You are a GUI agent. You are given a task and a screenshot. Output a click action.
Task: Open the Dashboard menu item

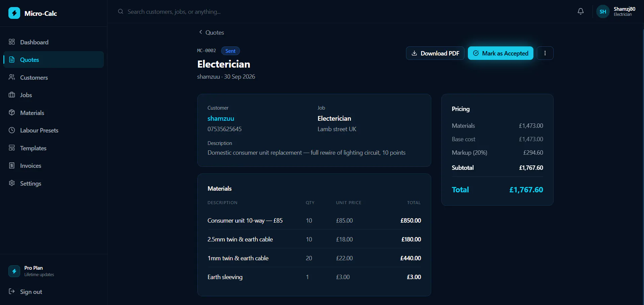coord(53,42)
